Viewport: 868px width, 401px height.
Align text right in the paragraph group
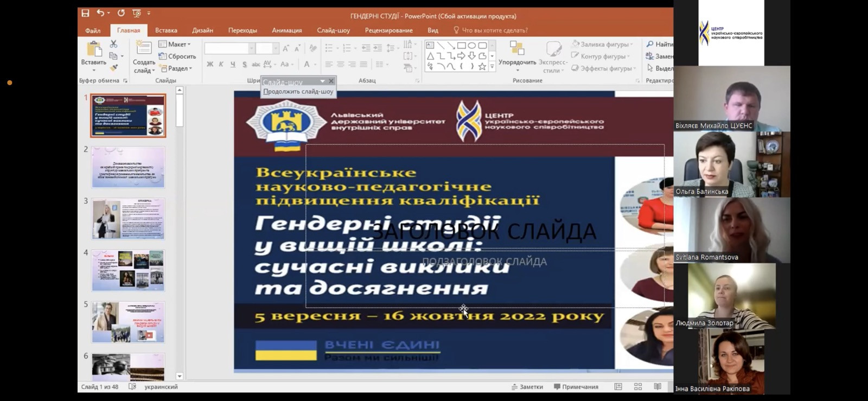click(x=352, y=64)
